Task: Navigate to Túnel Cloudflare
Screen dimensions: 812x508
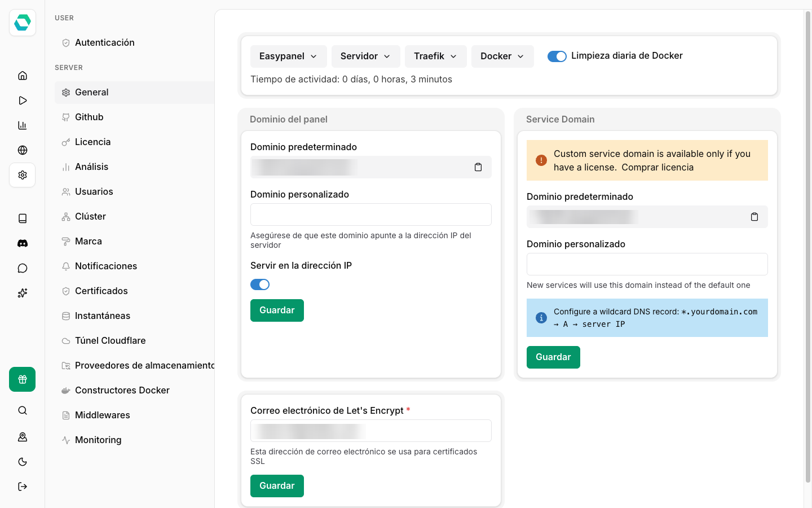Action: [134, 341]
